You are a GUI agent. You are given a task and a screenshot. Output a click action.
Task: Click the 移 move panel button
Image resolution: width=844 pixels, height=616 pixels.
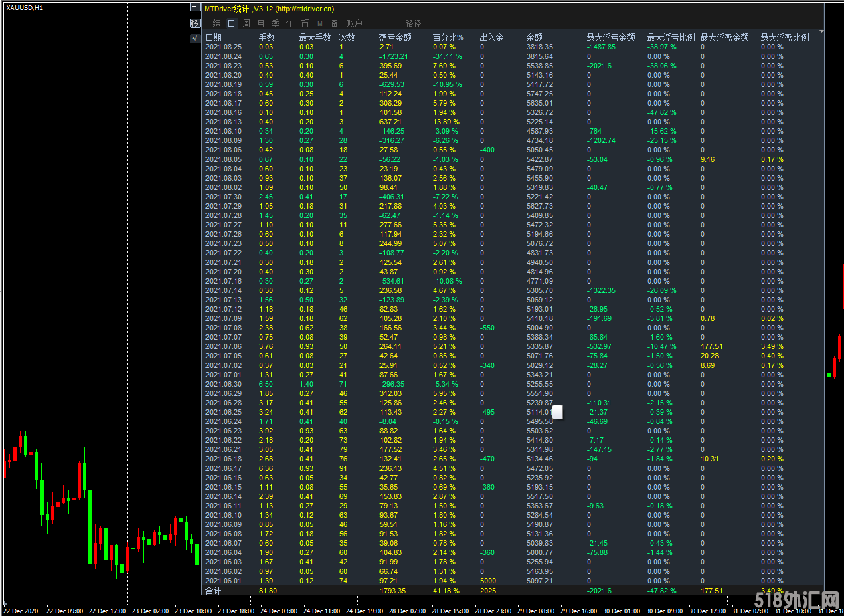pyautogui.click(x=195, y=23)
